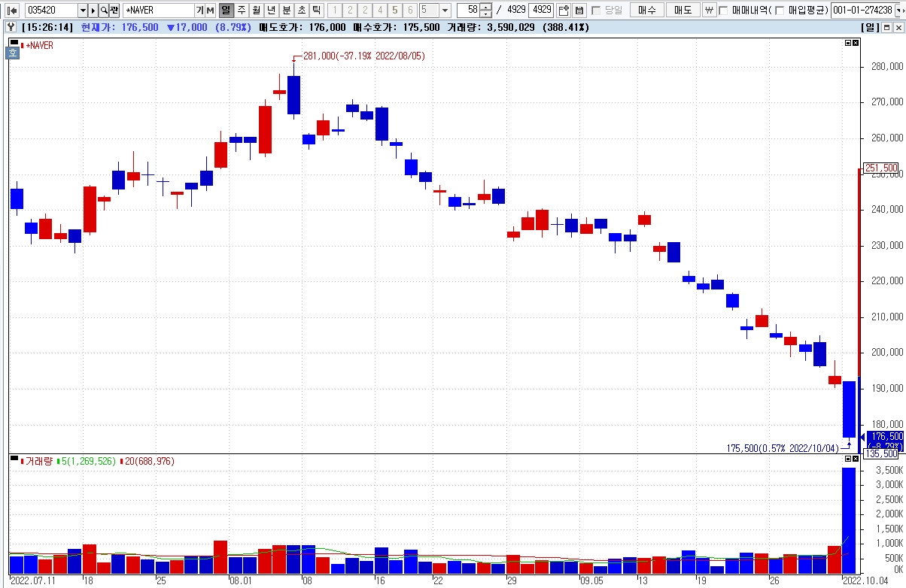Image resolution: width=906 pixels, height=588 pixels.
Task: Click the wrench settings icon in info bar
Action: coord(11,26)
